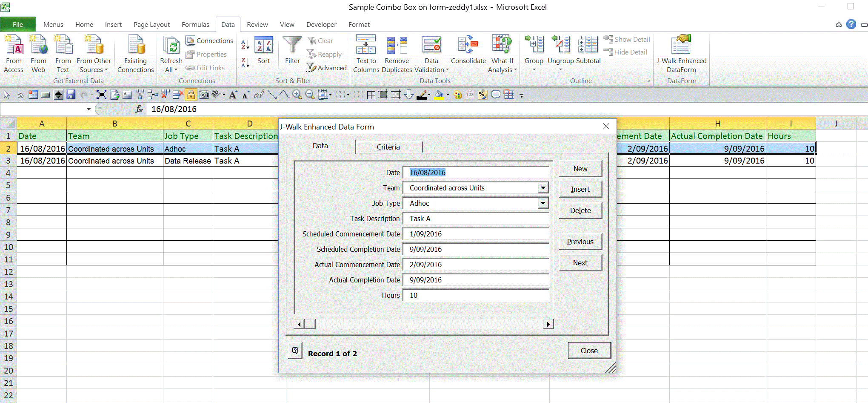Click the yellow fill color bucket
Image resolution: width=868 pixels, height=403 pixels.
(x=438, y=95)
